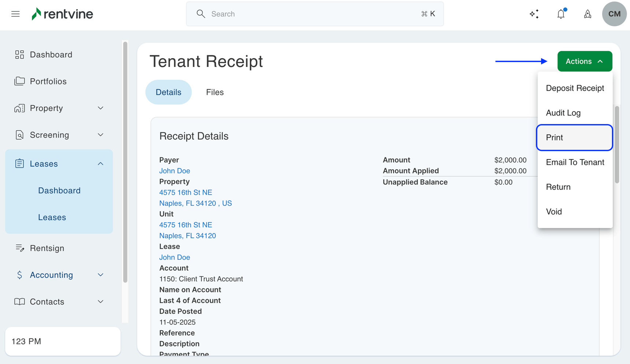
Task: Expand the Property section dropdown
Action: click(x=100, y=108)
